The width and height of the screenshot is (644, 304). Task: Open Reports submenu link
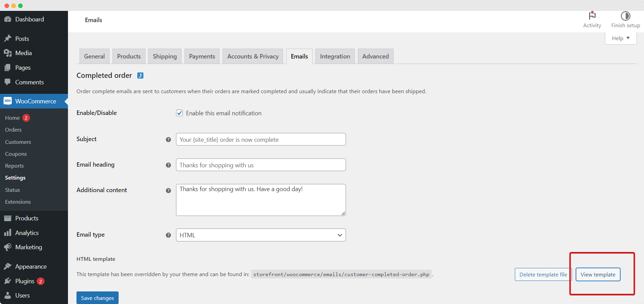click(14, 166)
